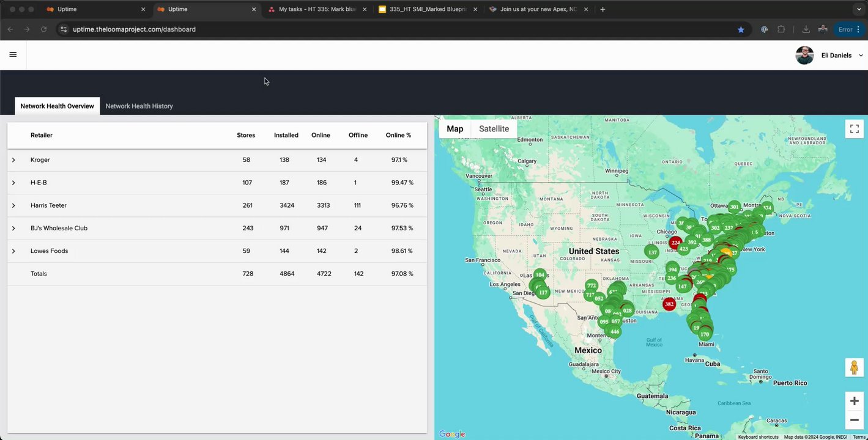
Task: Click the Online % column header
Action: [x=398, y=135]
